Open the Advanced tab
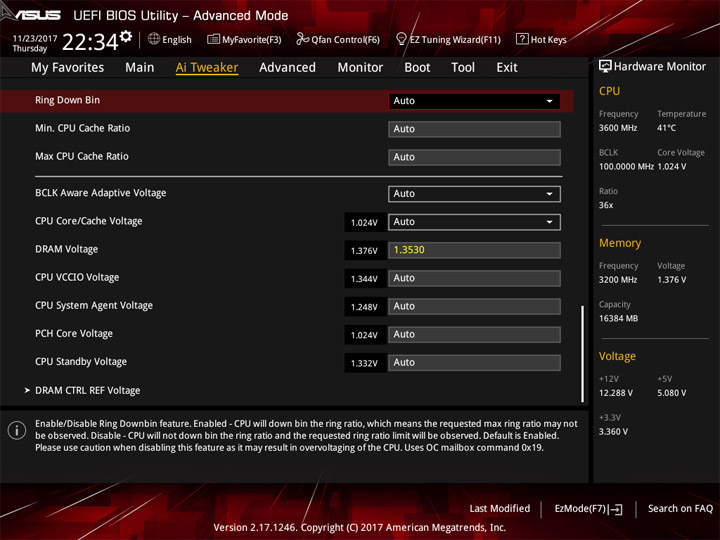The image size is (720, 540). click(287, 68)
